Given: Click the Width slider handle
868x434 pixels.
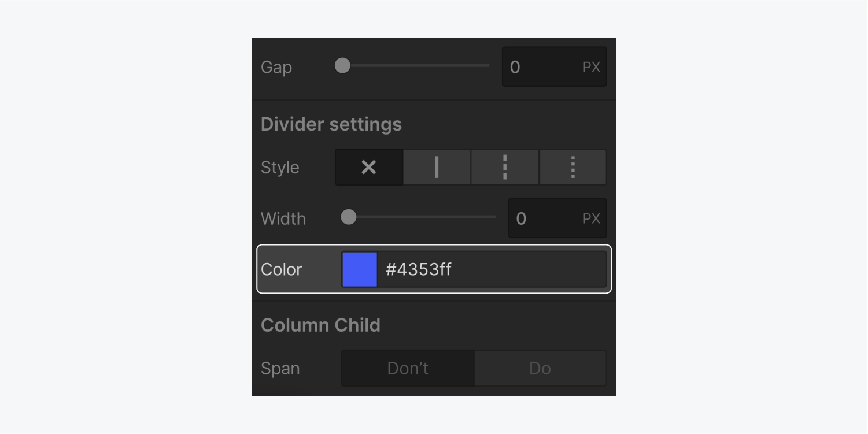Looking at the screenshot, I should point(349,217).
